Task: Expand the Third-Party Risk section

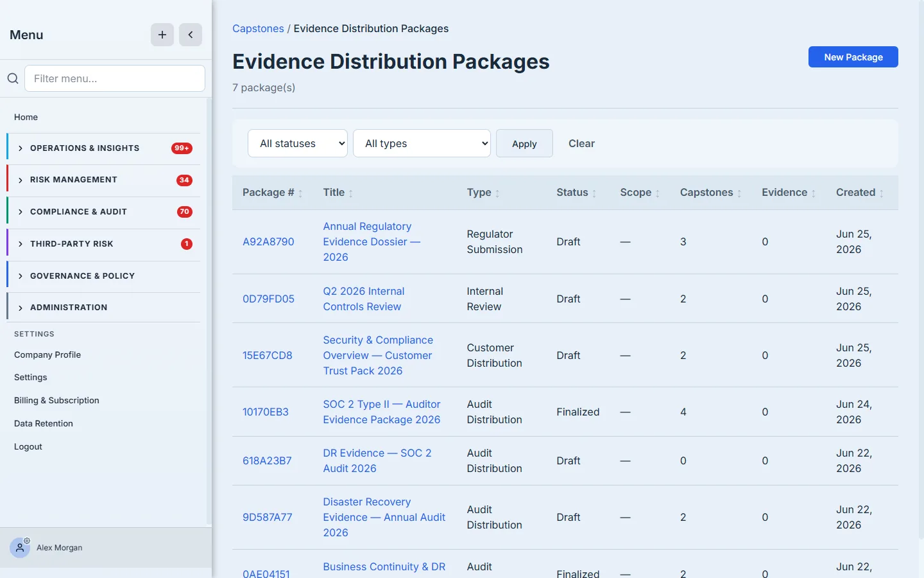Action: pos(103,244)
